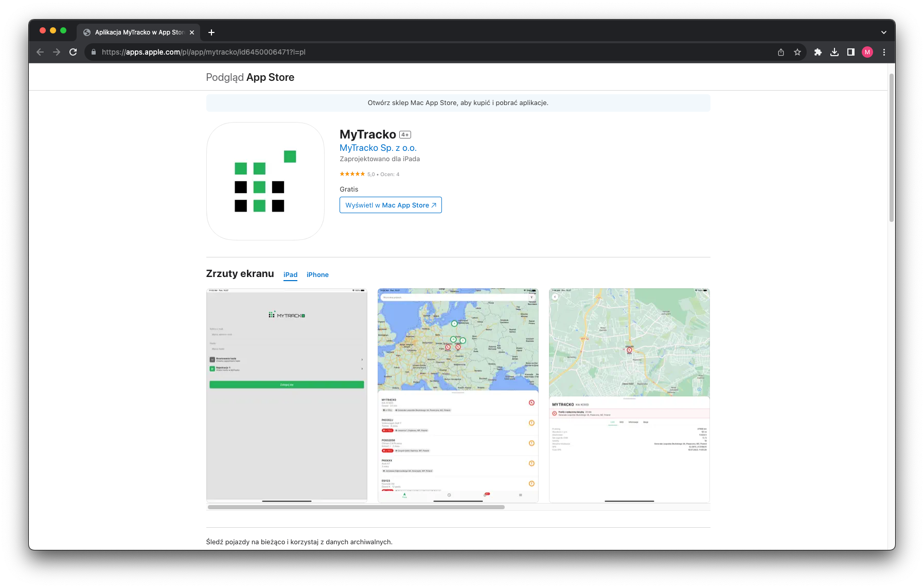Select the Aplikacja MyTracko browser tab
Screen dimensions: 924x588
(138, 32)
